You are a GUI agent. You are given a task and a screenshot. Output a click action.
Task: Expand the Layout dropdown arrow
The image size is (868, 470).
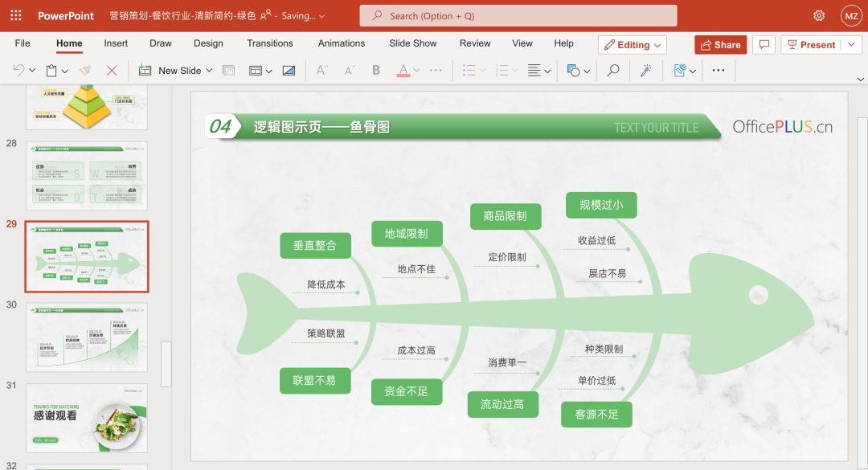point(268,71)
